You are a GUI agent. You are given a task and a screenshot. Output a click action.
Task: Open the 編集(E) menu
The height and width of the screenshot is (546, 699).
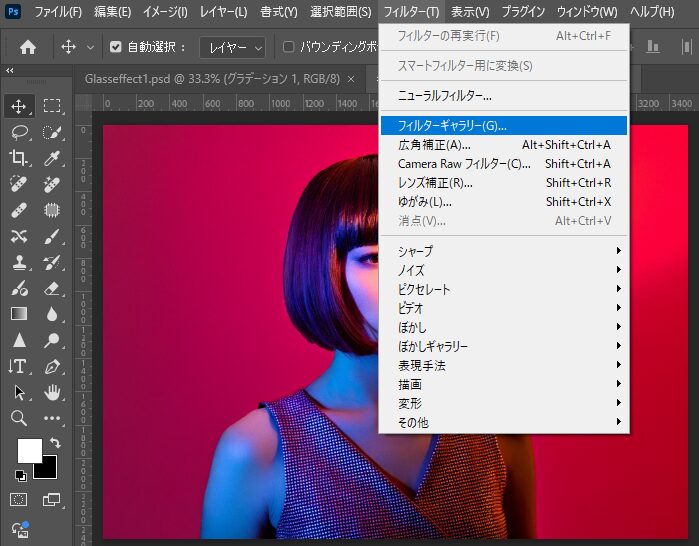(112, 12)
